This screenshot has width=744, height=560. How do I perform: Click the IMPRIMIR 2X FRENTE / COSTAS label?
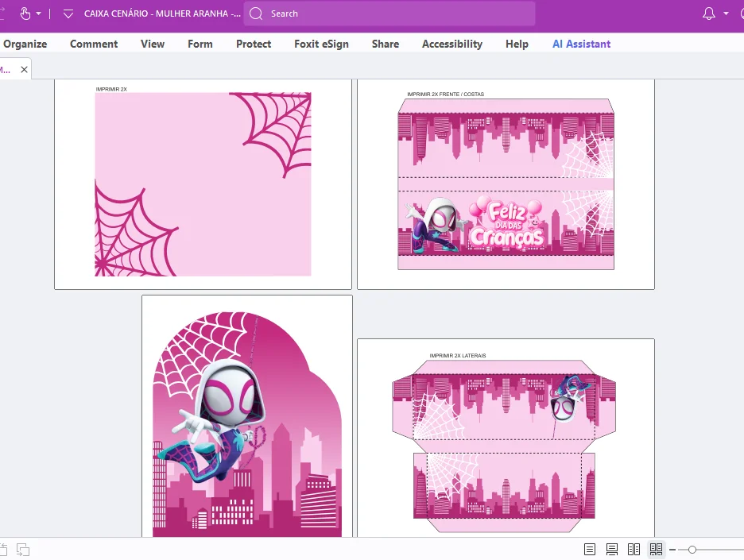point(446,95)
